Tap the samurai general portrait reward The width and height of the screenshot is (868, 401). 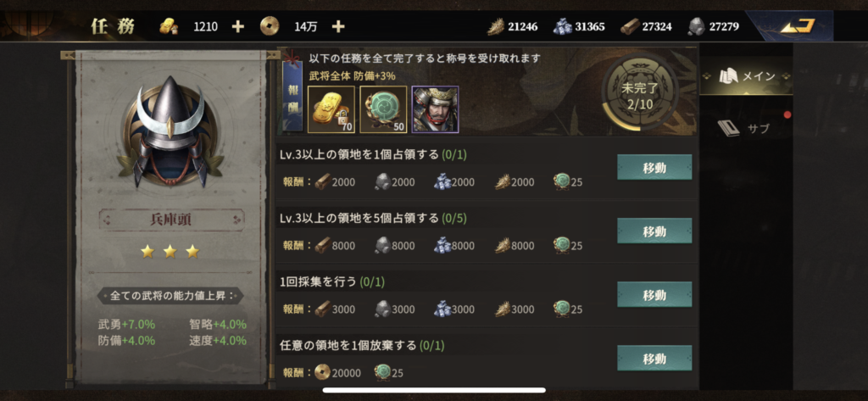[x=435, y=109]
